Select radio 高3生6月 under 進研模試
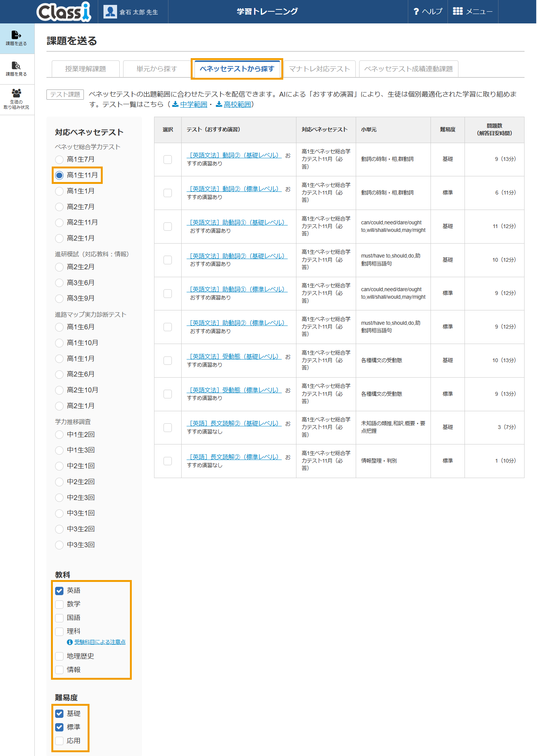 59,283
